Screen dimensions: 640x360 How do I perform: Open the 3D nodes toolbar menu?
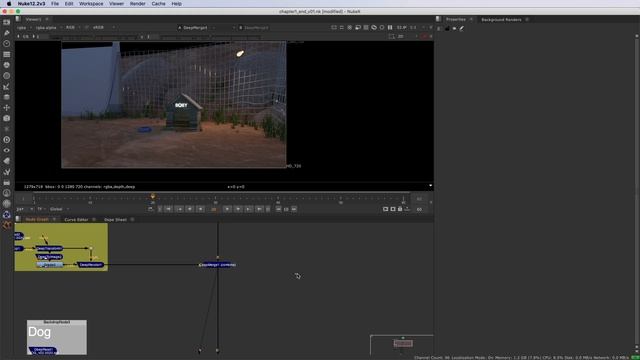click(x=7, y=118)
